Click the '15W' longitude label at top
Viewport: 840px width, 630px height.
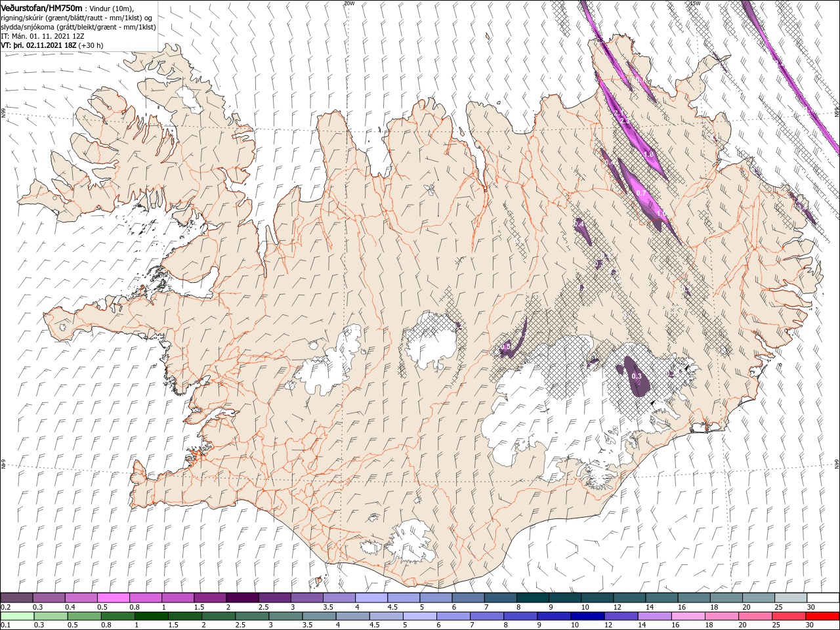click(694, 3)
